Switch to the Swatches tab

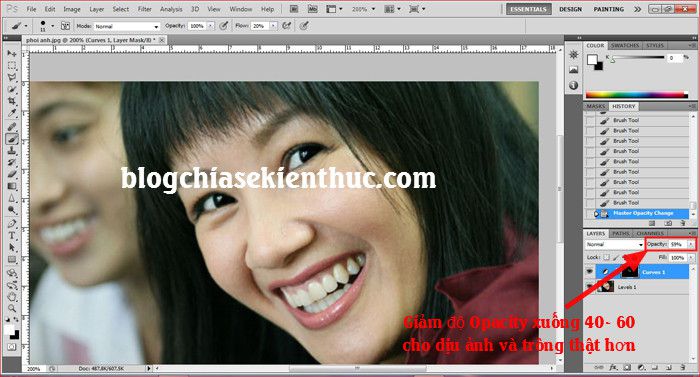point(625,45)
